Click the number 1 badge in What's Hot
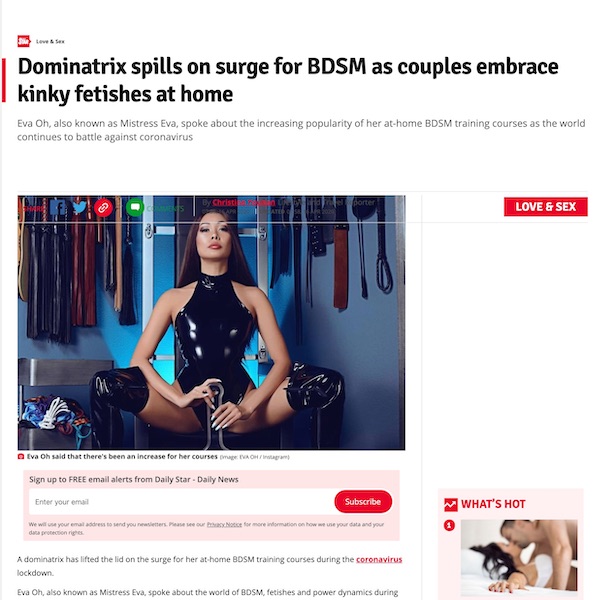This screenshot has height=600, width=600. click(449, 525)
